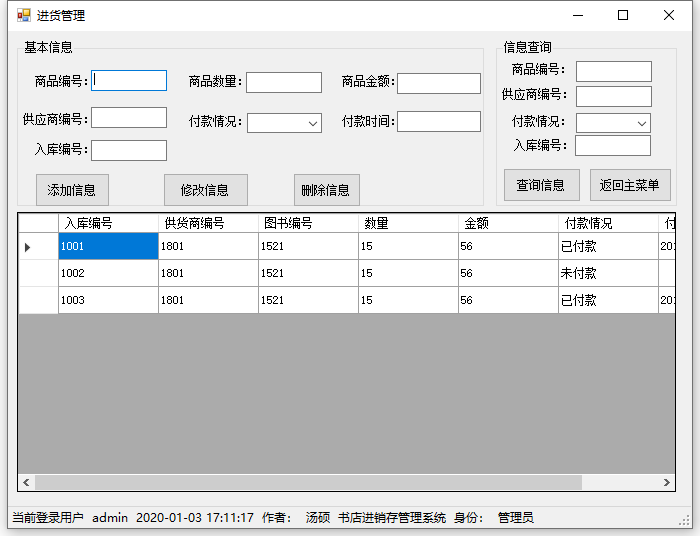Sort by the 数量 column header
Screen dimensions: 700x536
click(408, 223)
